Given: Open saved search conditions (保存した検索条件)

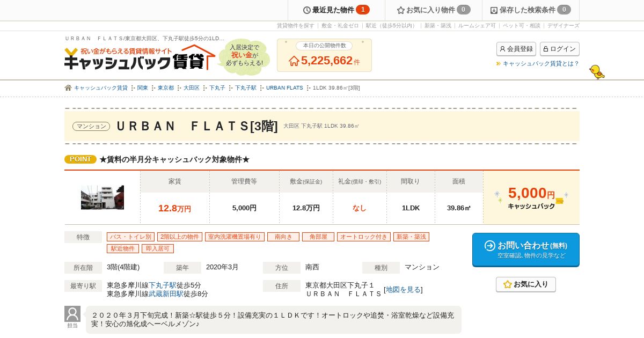Looking at the screenshot, I should [531, 10].
